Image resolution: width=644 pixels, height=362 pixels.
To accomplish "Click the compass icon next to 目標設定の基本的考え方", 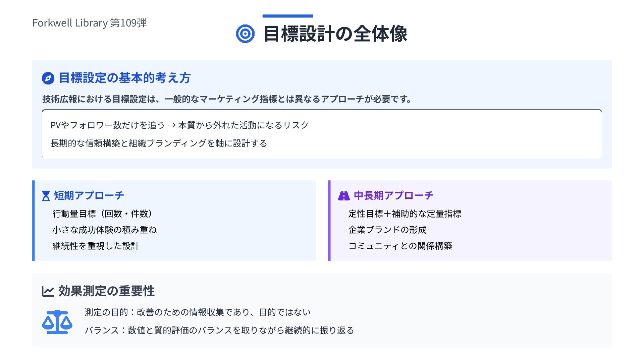I will tap(48, 78).
